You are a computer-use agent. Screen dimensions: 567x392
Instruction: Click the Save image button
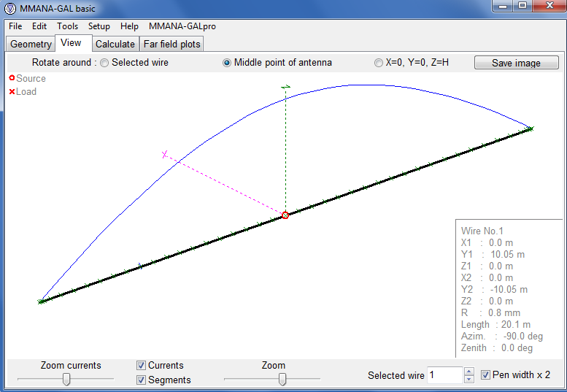(517, 63)
